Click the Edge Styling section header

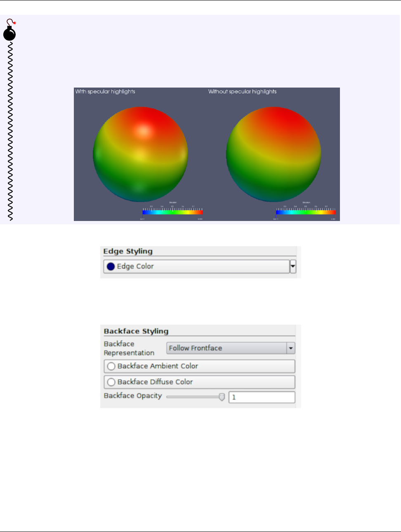[128, 251]
